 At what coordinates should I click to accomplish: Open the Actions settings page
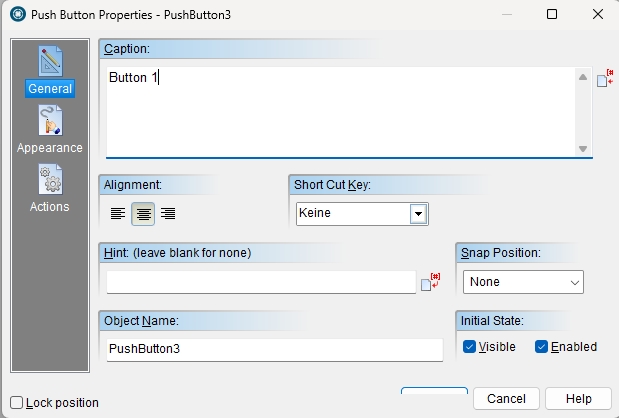pyautogui.click(x=50, y=189)
